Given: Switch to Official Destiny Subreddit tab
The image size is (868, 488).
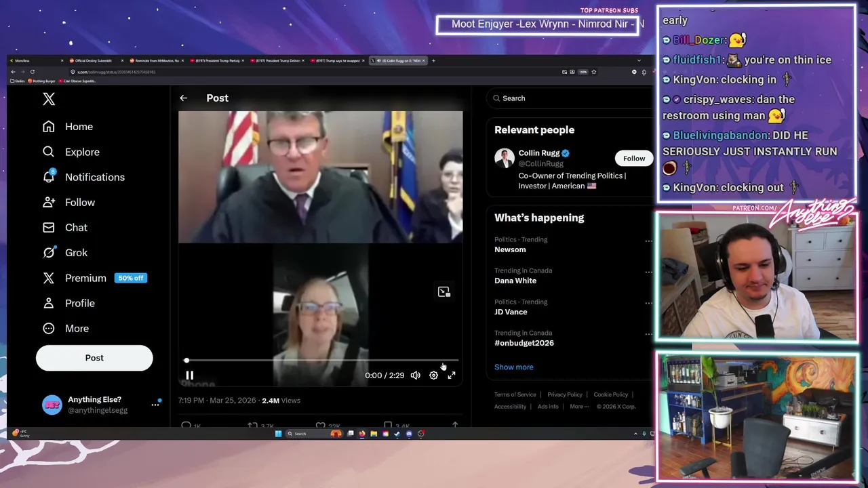Looking at the screenshot, I should point(96,60).
